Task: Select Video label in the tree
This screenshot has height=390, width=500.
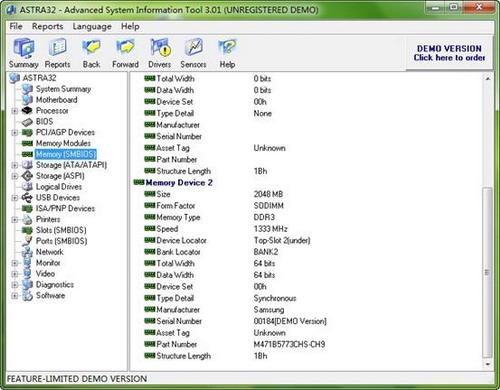Action: point(45,274)
